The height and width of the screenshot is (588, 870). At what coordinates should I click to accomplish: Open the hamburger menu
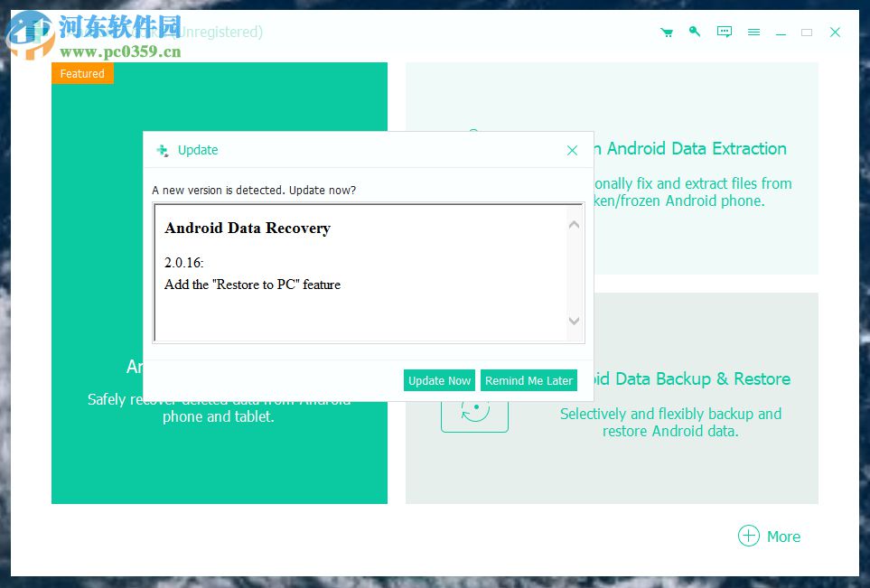753,32
